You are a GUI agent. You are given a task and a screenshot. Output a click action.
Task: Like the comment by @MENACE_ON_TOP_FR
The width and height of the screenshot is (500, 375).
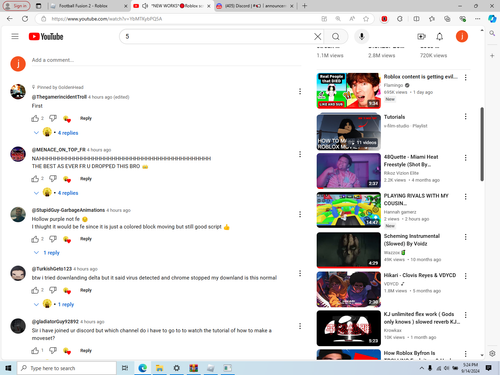pyautogui.click(x=35, y=179)
